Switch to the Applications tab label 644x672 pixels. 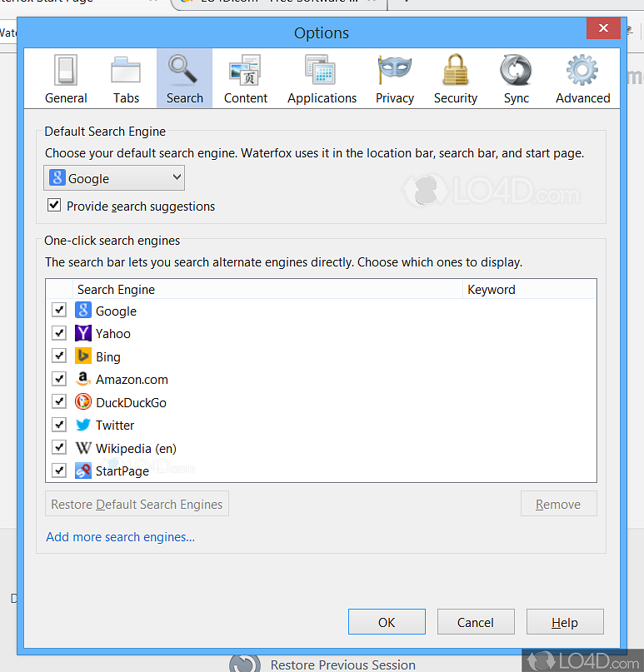coord(322,98)
